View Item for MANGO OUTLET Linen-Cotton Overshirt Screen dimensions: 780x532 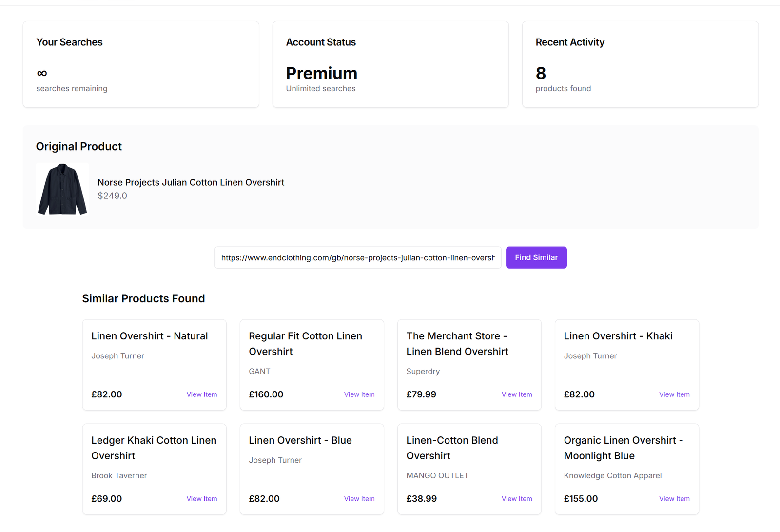click(x=517, y=499)
